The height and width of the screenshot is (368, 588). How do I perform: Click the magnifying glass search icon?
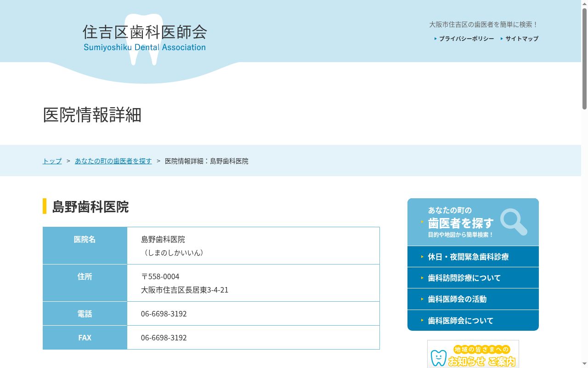(514, 222)
